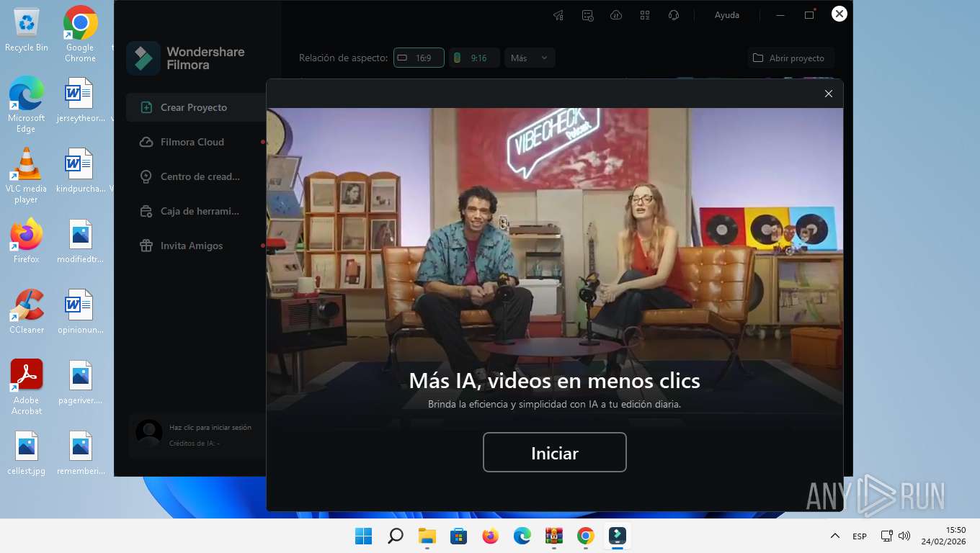The image size is (980, 553).
Task: Open the network icon in the system tray
Action: coord(887,536)
